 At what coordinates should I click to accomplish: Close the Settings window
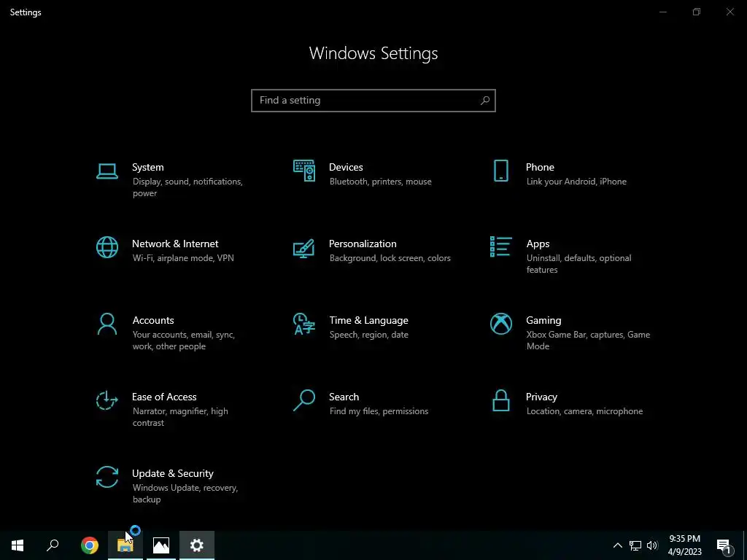point(729,12)
